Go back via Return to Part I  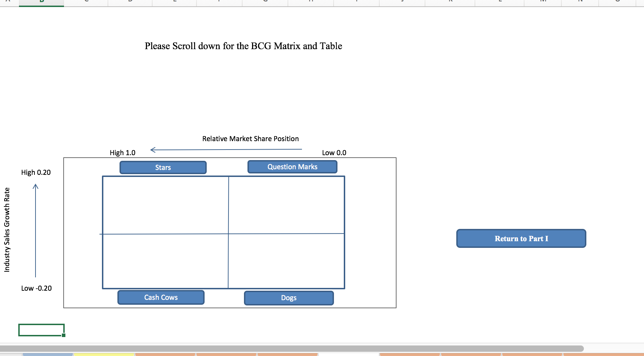tap(521, 238)
